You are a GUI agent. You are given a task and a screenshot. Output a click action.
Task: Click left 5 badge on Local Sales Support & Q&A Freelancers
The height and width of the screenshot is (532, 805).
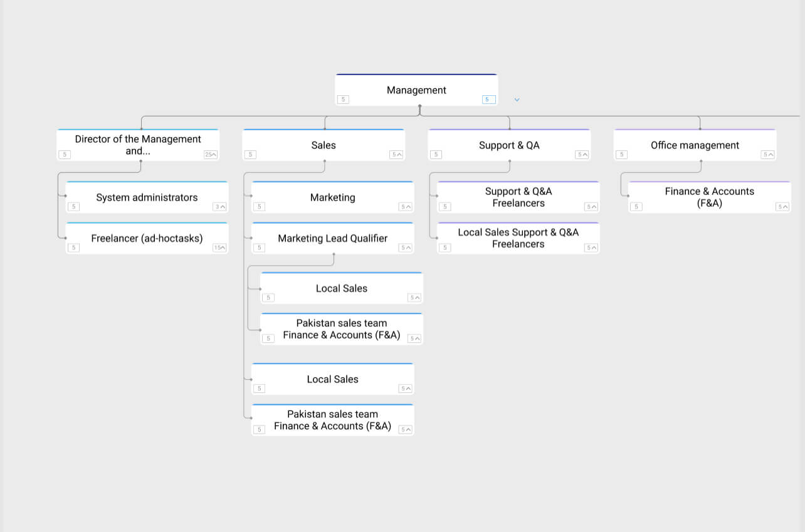click(x=445, y=248)
